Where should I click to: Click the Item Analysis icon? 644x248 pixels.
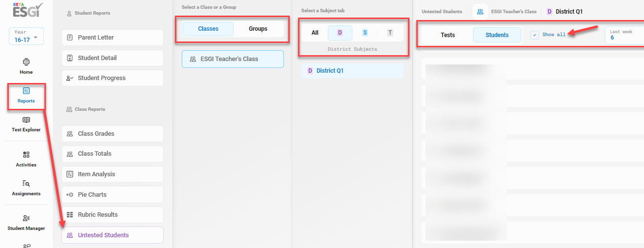(x=70, y=174)
